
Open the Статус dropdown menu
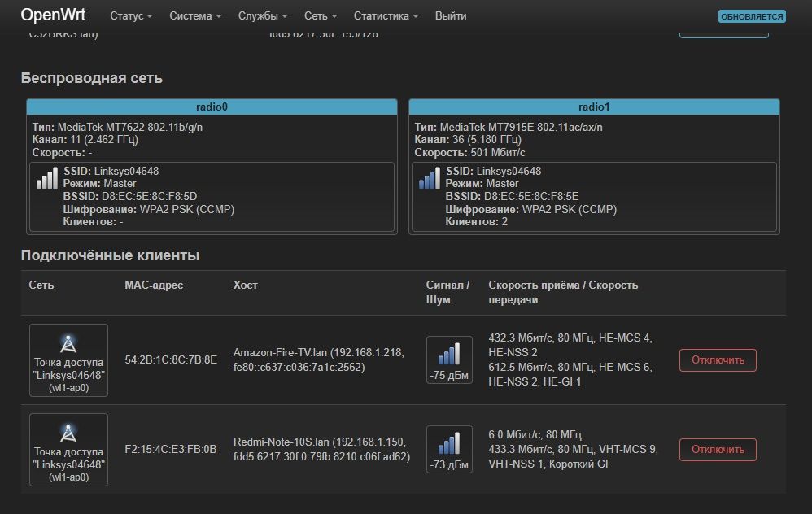131,16
